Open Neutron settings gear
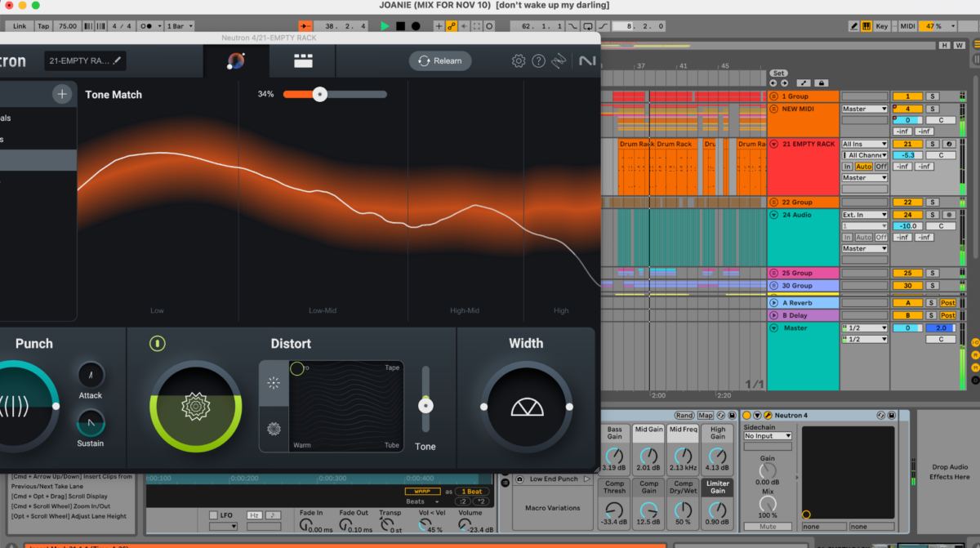This screenshot has width=980, height=548. pos(519,60)
